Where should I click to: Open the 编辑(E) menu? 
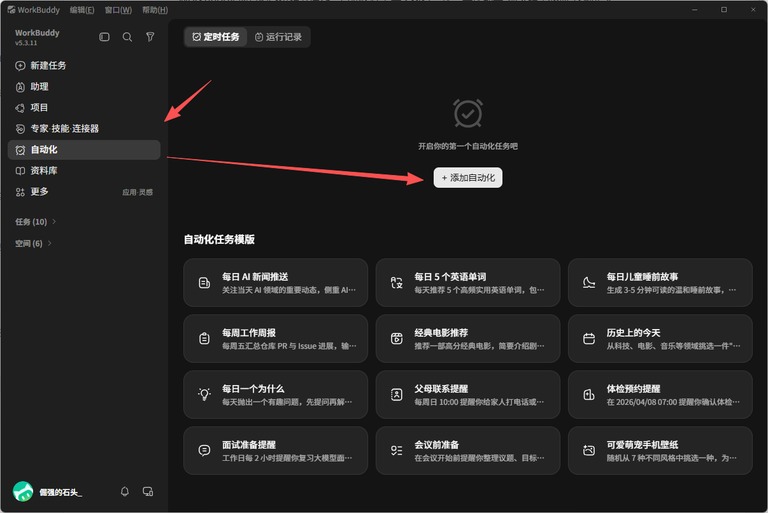(82, 10)
